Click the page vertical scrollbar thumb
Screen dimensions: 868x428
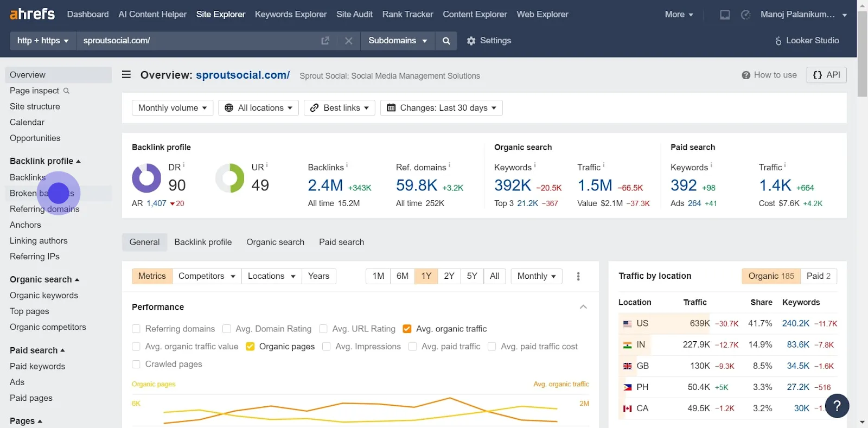[862, 53]
